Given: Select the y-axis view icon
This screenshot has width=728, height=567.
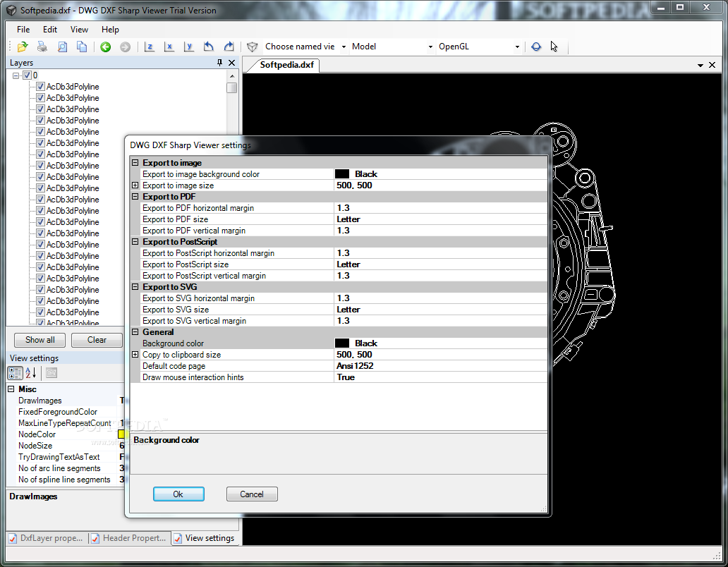Looking at the screenshot, I should pos(188,47).
